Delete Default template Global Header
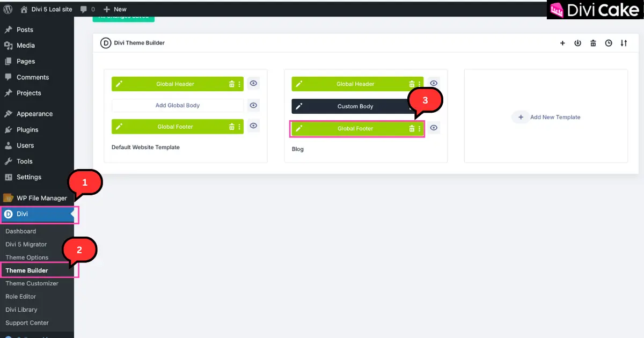The image size is (644, 338). point(232,84)
